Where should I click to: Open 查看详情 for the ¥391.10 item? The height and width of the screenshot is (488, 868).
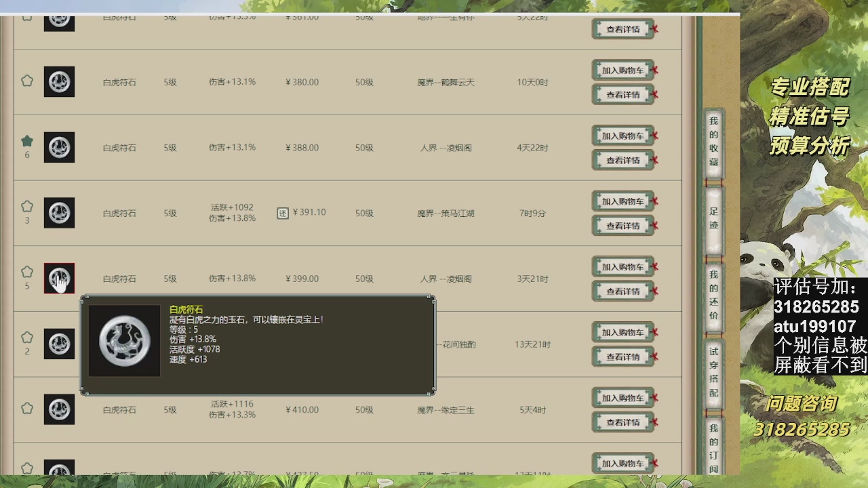click(623, 226)
